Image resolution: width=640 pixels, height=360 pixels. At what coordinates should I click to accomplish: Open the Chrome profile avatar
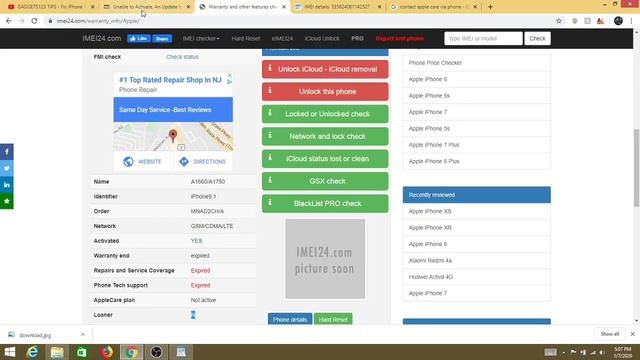(x=618, y=21)
